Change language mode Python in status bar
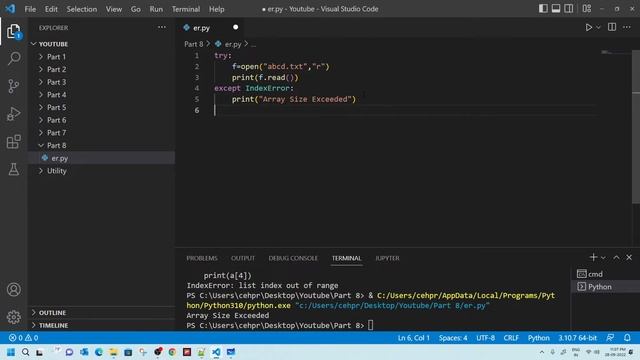Image resolution: width=640 pixels, height=360 pixels. pos(538,338)
